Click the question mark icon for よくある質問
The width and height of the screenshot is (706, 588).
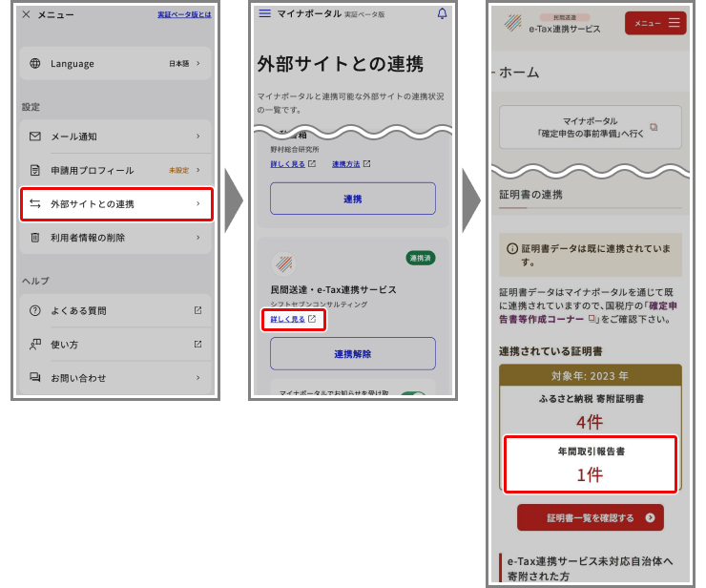tap(34, 310)
